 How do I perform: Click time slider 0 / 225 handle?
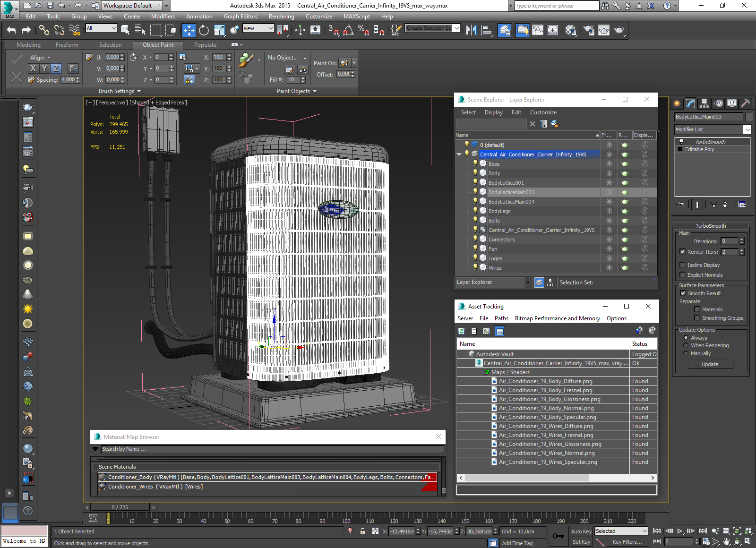tap(120, 507)
